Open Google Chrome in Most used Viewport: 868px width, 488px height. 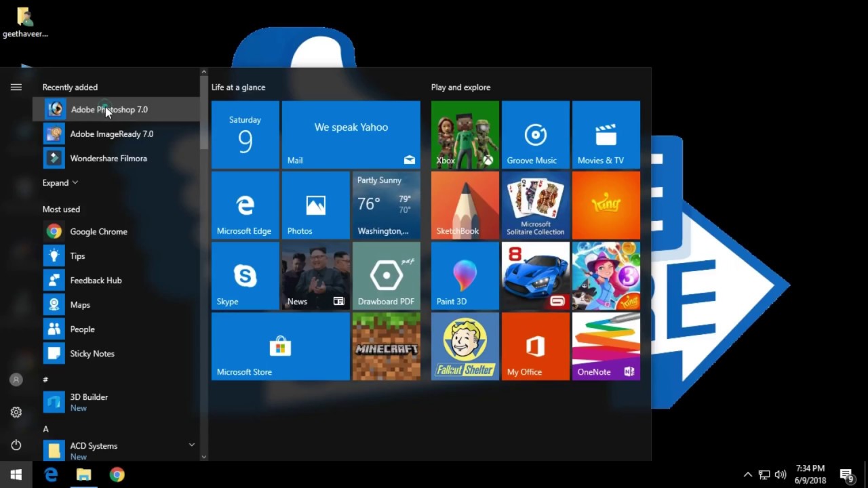116,231
